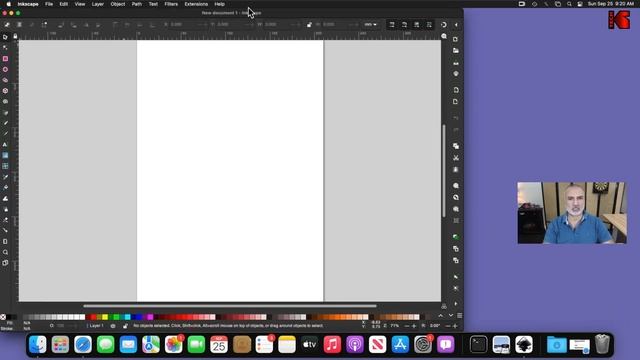Open the color palette menu
The height and width of the screenshot is (360, 640).
[460, 316]
